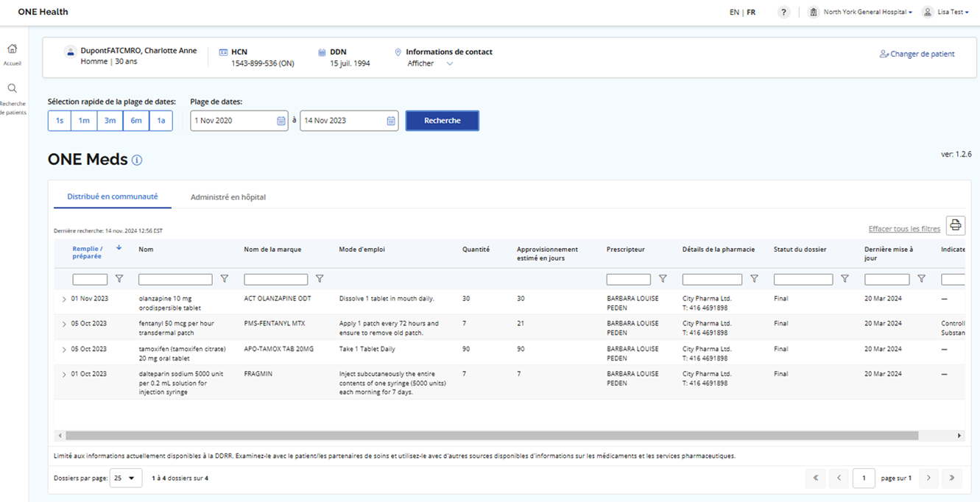Open the Administré en hôpital tab
Screen dimensions: 980x502
(228, 197)
